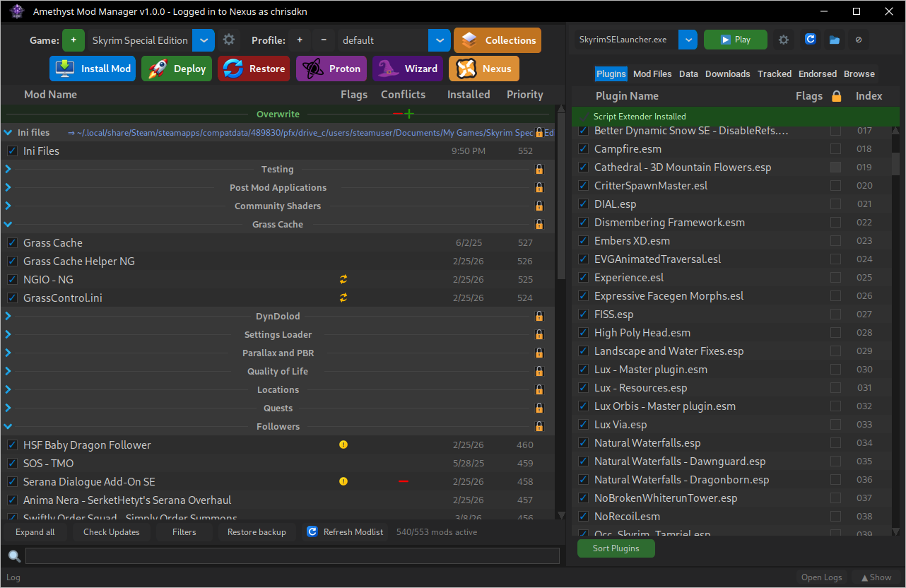Click Refresh Modlist
The height and width of the screenshot is (588, 906).
pos(345,532)
